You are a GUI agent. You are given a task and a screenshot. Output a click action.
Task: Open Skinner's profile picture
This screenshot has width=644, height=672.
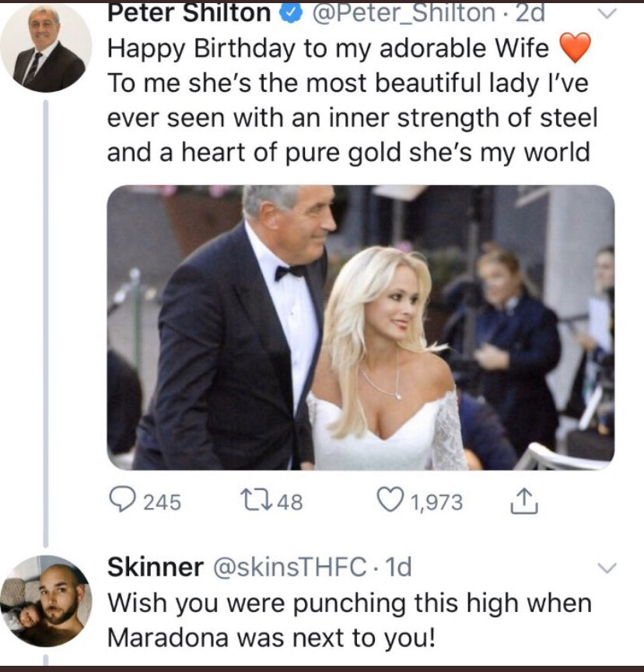click(46, 601)
